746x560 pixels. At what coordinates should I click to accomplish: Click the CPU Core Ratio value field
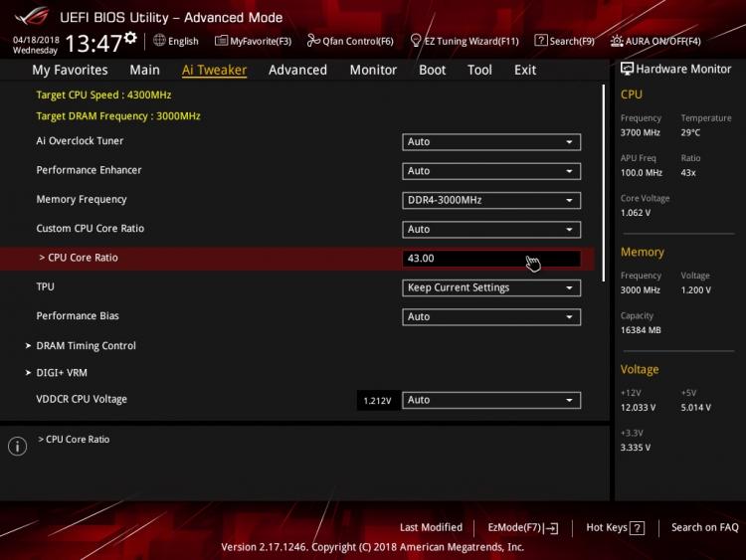tap(491, 259)
